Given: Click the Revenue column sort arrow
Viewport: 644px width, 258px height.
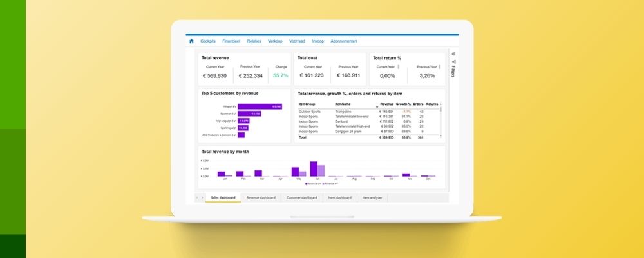Looking at the screenshot, I should 377,107.
